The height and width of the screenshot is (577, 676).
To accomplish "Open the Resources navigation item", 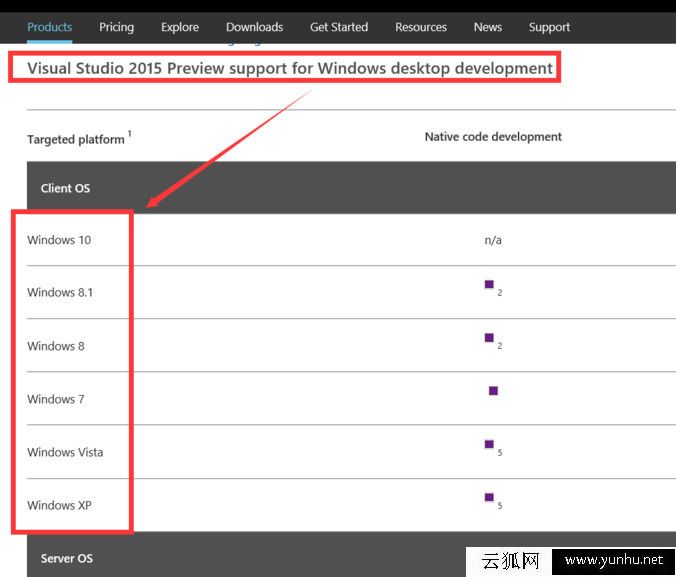I will (x=421, y=27).
